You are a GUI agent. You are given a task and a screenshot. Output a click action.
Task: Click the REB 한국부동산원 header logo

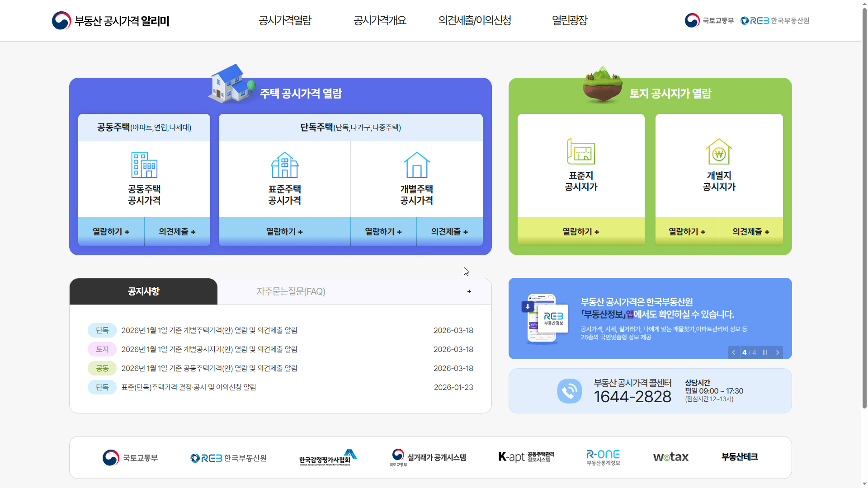click(x=775, y=20)
